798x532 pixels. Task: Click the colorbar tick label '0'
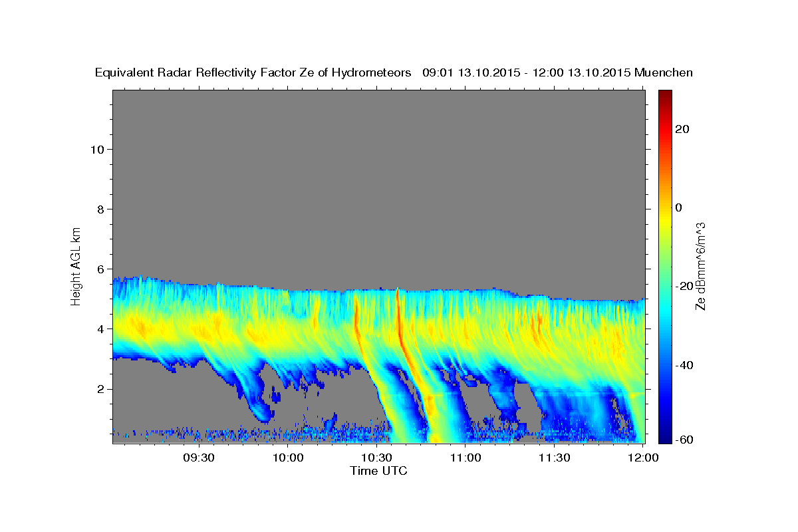pyautogui.click(x=679, y=207)
